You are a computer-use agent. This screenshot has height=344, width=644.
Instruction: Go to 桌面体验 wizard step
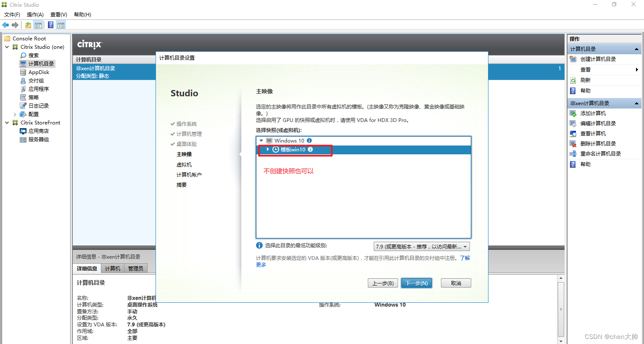click(187, 144)
